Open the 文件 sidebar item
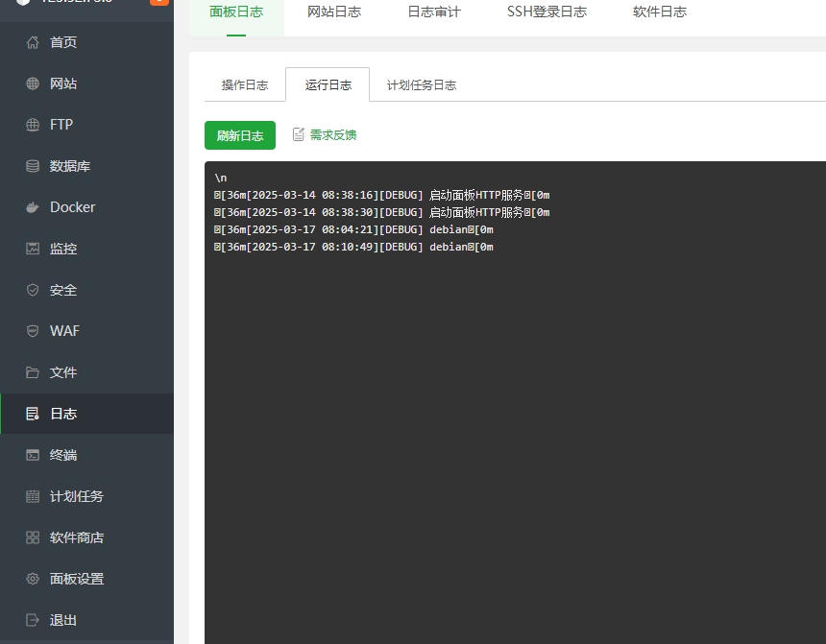 tap(86, 372)
